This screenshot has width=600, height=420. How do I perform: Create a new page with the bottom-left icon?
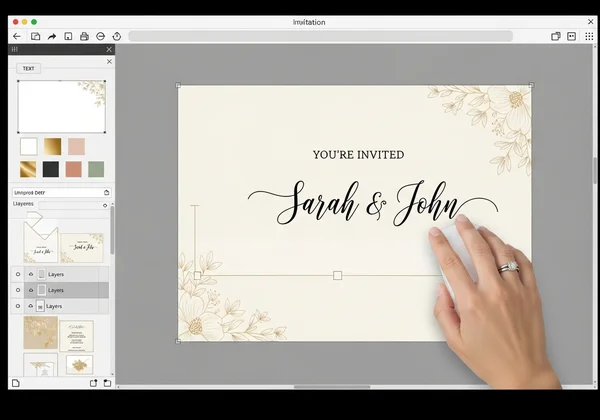[x=16, y=383]
